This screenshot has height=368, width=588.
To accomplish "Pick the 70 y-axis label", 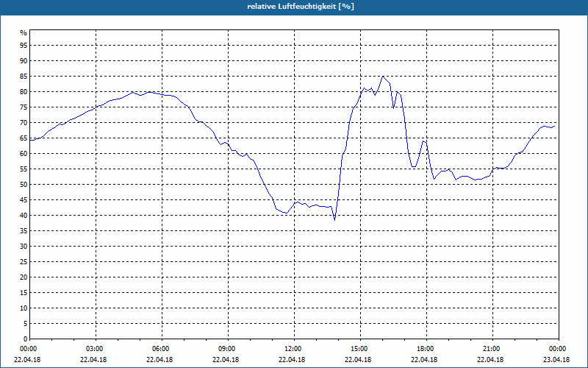I will (24, 123).
